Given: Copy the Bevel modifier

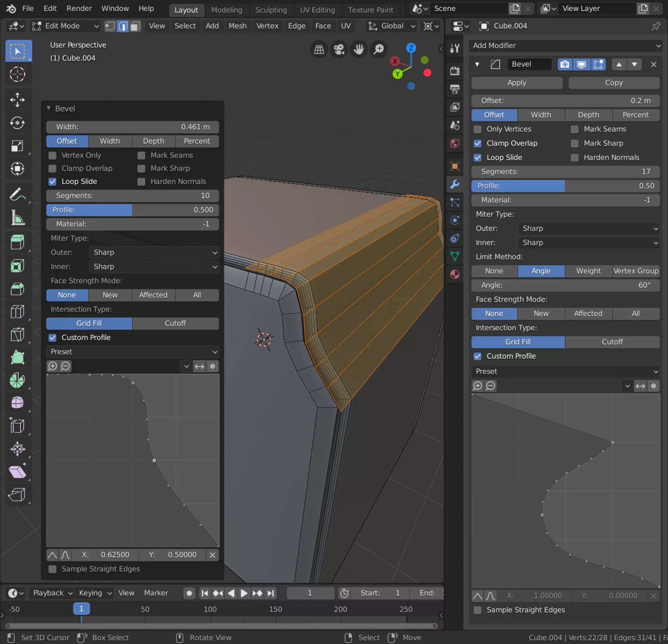Looking at the screenshot, I should pos(614,83).
